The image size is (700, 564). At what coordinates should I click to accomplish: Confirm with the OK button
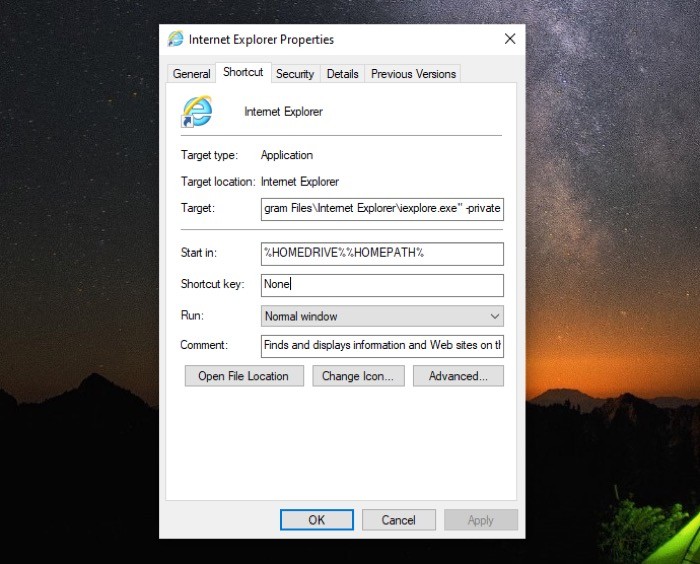317,520
